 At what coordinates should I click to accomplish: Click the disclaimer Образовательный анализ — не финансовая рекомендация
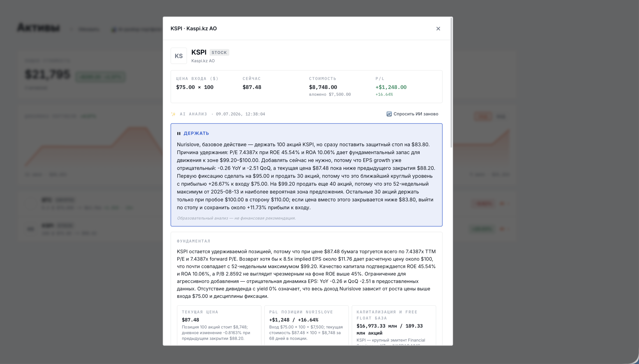(236, 218)
